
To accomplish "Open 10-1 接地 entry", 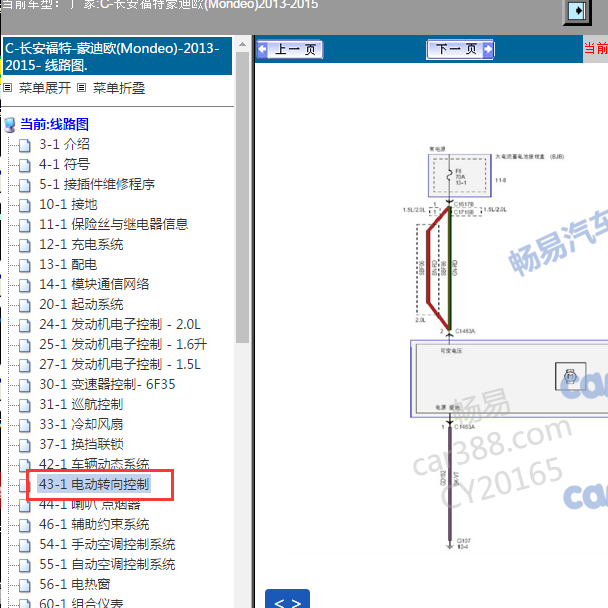I will coord(68,204).
